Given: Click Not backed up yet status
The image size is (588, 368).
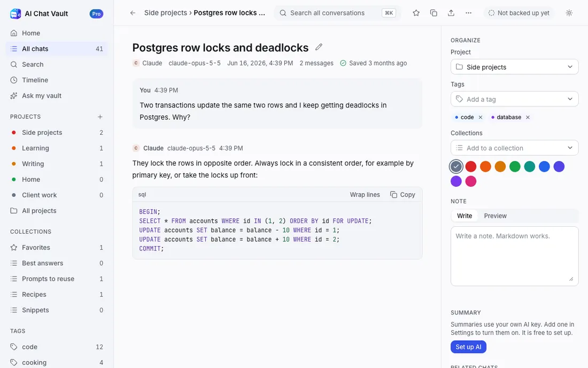Looking at the screenshot, I should [519, 13].
